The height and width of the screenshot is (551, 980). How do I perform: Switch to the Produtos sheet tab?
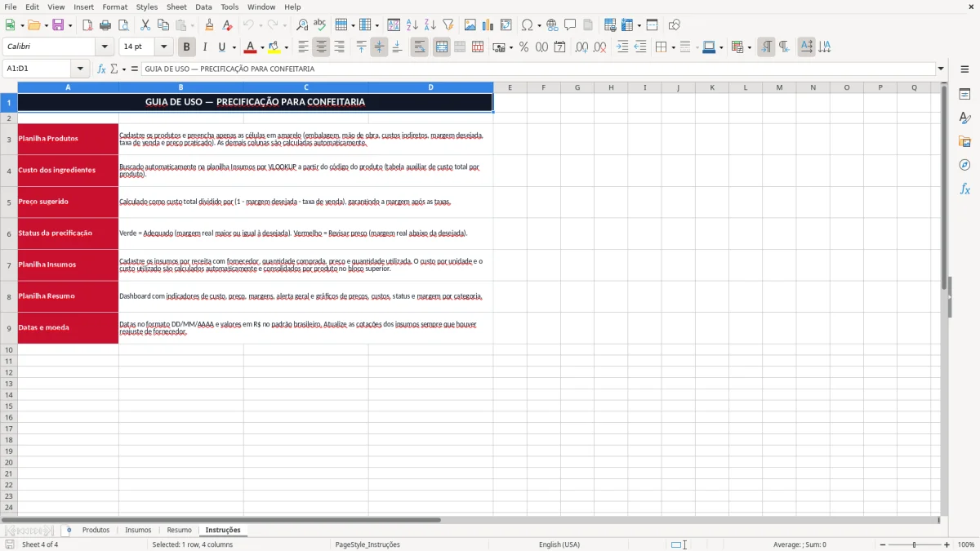96,531
